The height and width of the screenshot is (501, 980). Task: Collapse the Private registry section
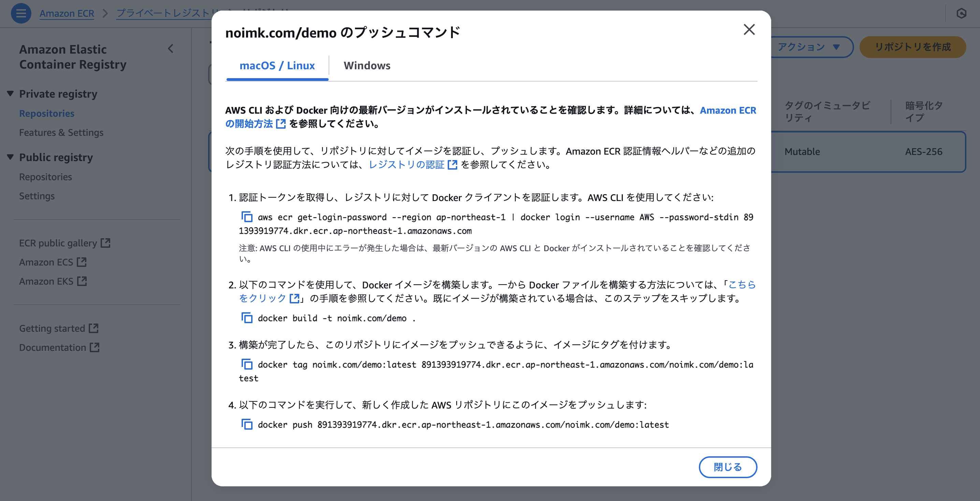[x=10, y=94]
